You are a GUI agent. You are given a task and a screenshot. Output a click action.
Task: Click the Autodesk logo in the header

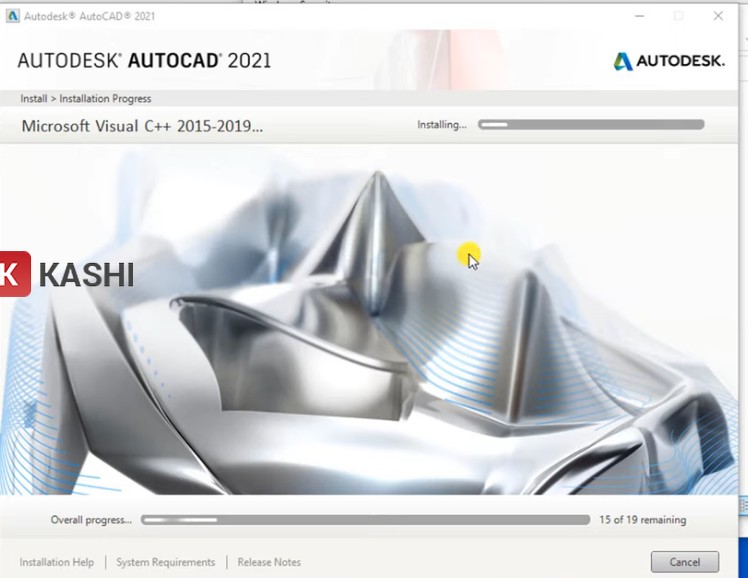(x=669, y=62)
